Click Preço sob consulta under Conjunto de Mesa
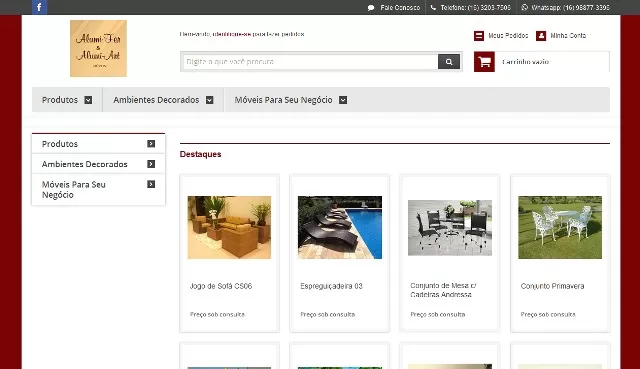Image resolution: width=640 pixels, height=369 pixels. click(x=438, y=315)
